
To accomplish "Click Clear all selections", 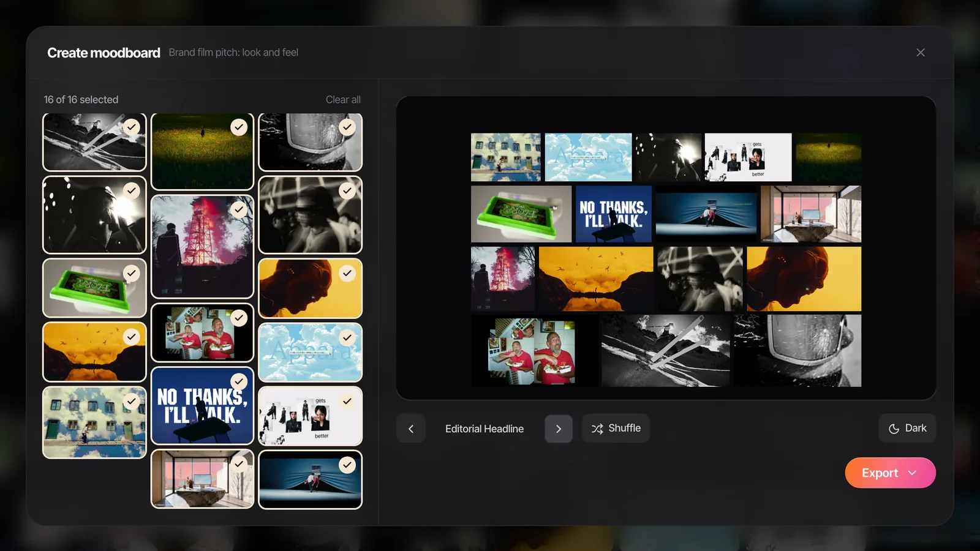I will coord(343,100).
